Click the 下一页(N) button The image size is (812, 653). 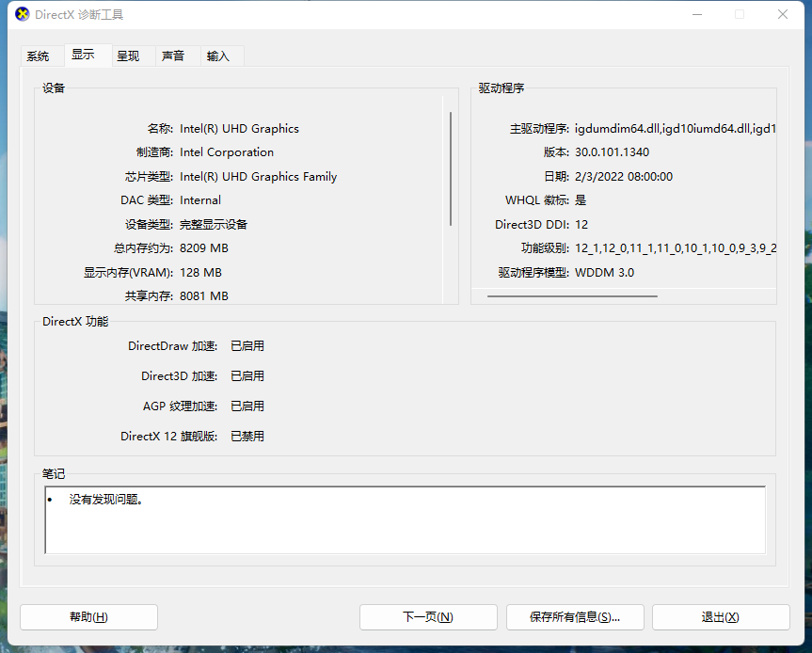point(428,617)
